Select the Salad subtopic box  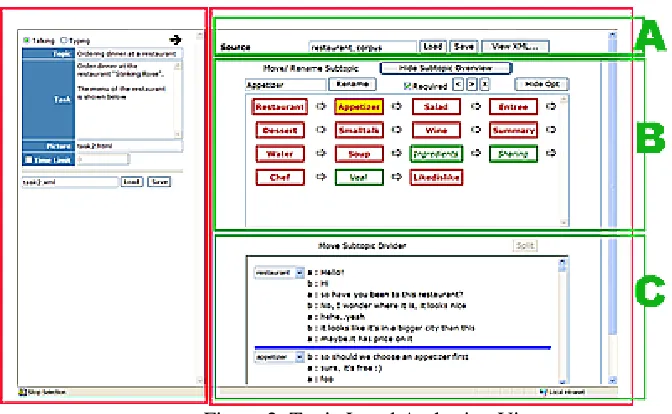pyautogui.click(x=436, y=107)
